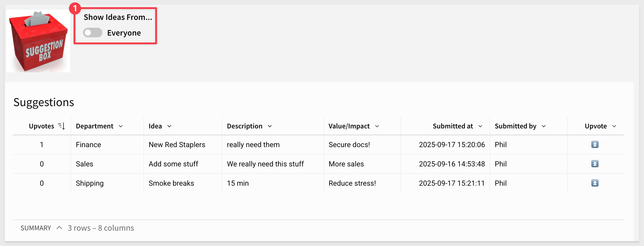Open the Idea column menu
The height and width of the screenshot is (246, 644).
169,126
